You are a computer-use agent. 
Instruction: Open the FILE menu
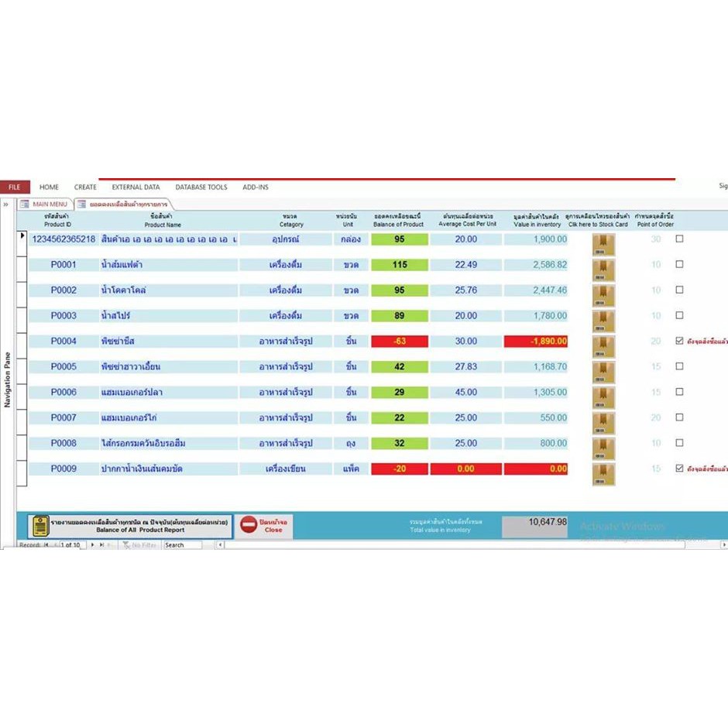[15, 187]
